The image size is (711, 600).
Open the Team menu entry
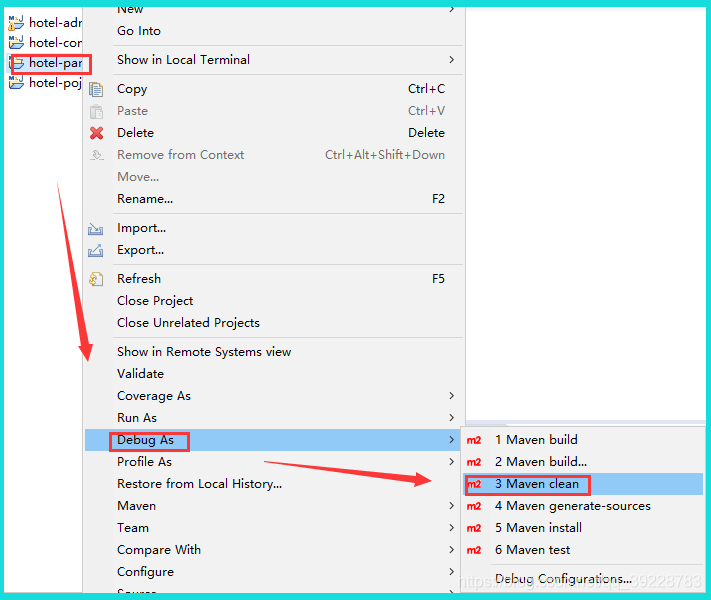click(x=133, y=528)
